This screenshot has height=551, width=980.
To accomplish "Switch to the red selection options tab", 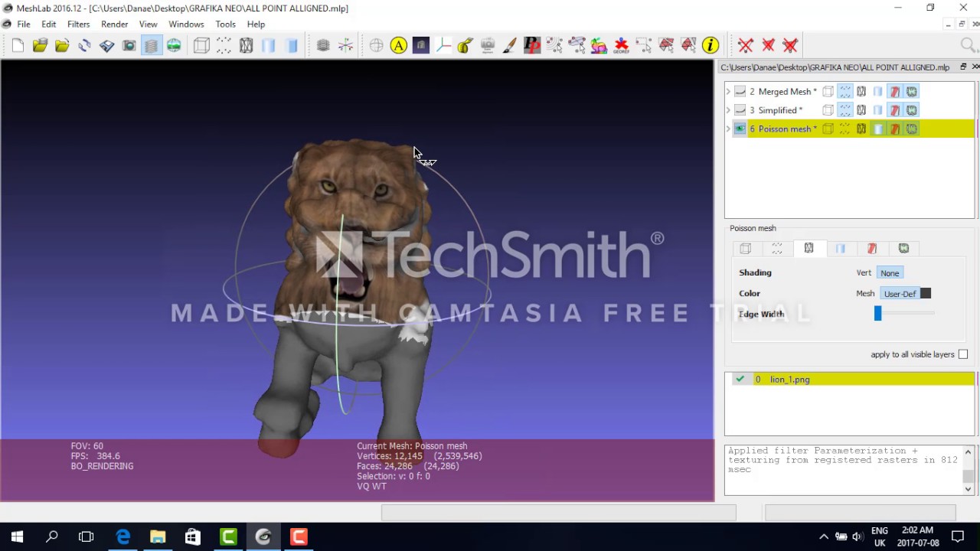I will 871,248.
